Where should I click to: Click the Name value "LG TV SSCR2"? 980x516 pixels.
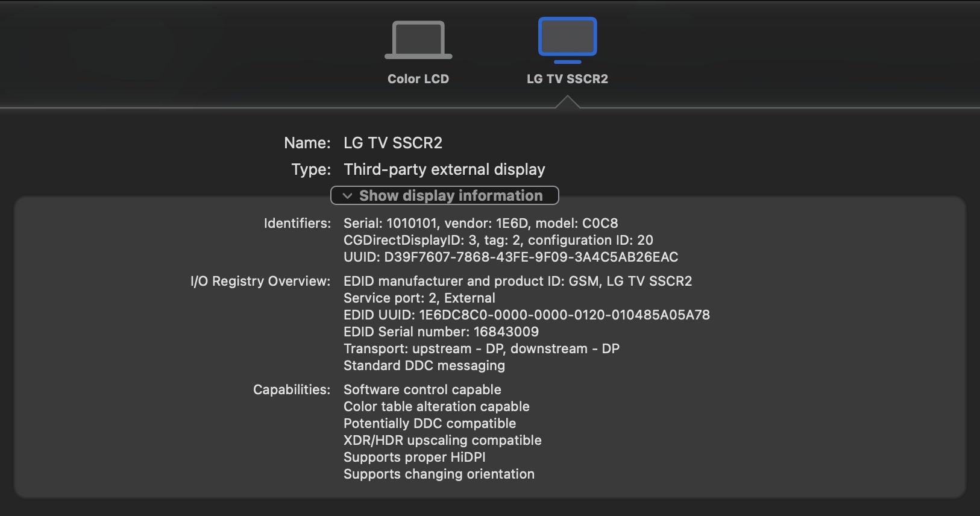click(393, 143)
